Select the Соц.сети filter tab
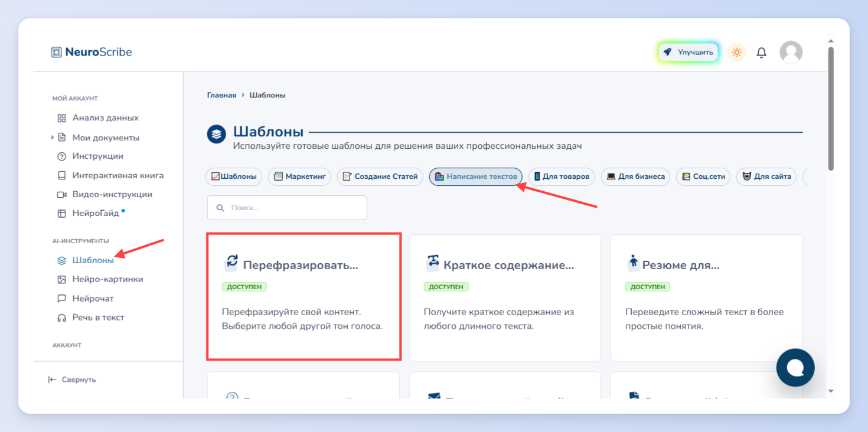 [x=703, y=176]
